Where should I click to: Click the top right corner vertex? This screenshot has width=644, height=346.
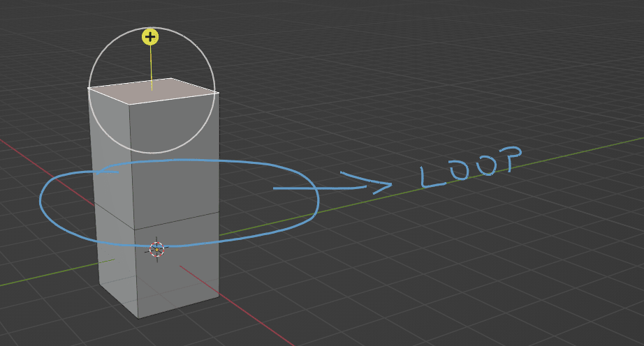218,91
